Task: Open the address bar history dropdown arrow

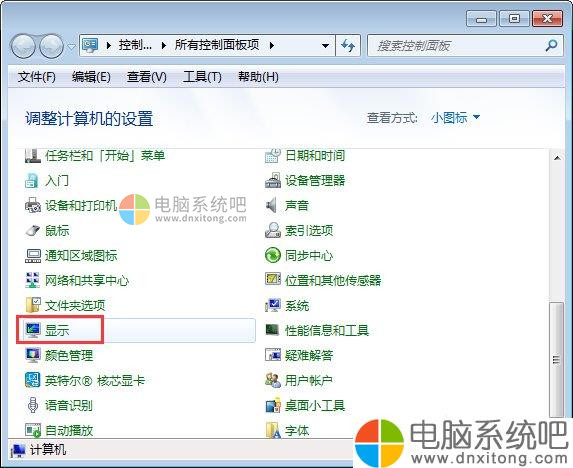Action: click(325, 46)
